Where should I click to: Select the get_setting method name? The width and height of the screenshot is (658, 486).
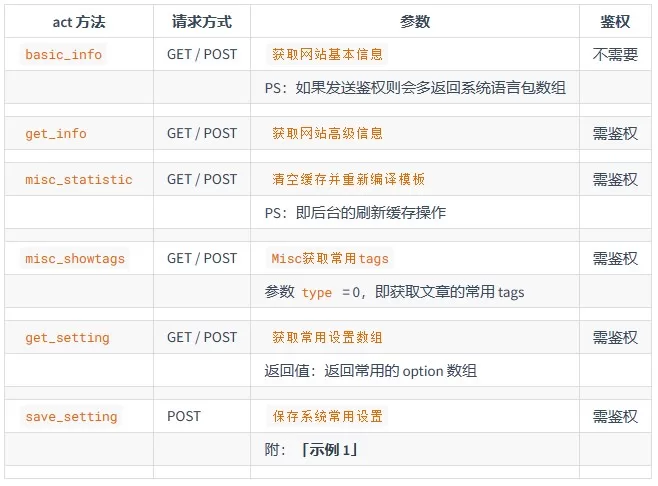point(67,338)
